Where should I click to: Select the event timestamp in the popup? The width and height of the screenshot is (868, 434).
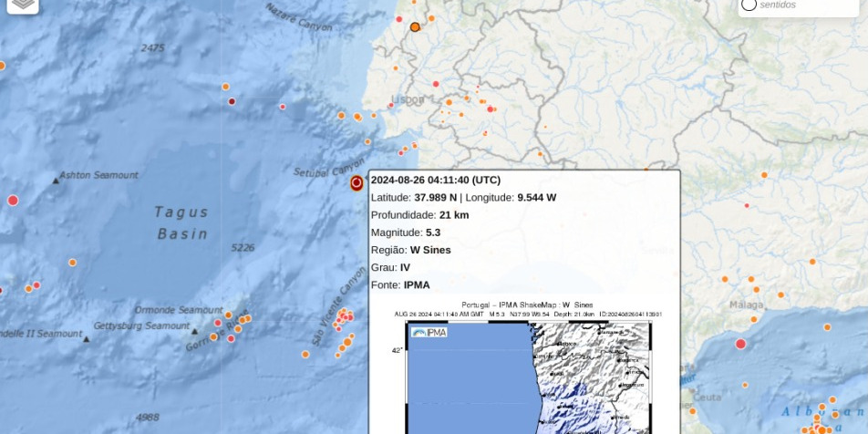pyautogui.click(x=436, y=180)
